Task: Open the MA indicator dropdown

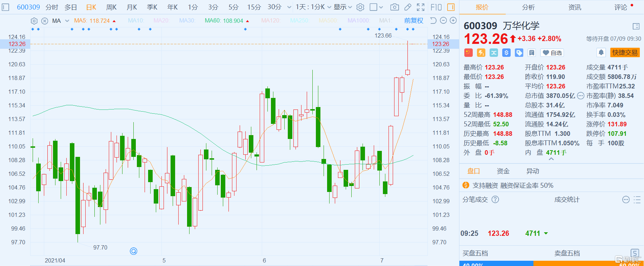Action: pyautogui.click(x=67, y=21)
